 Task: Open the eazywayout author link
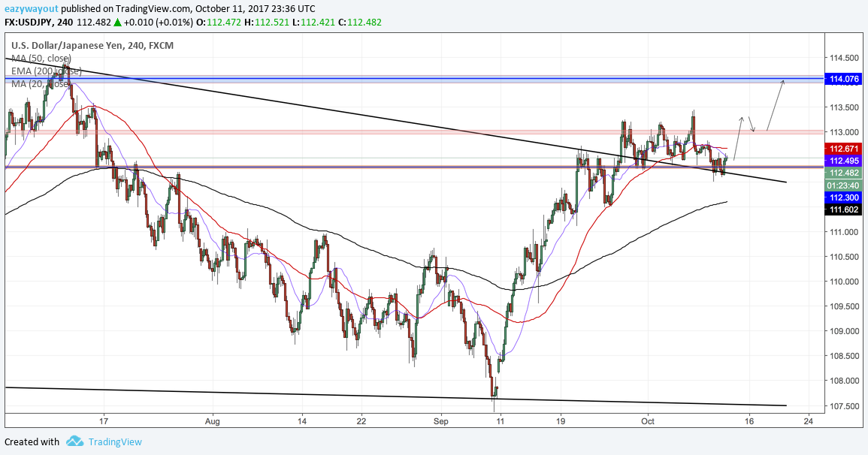tap(32, 9)
